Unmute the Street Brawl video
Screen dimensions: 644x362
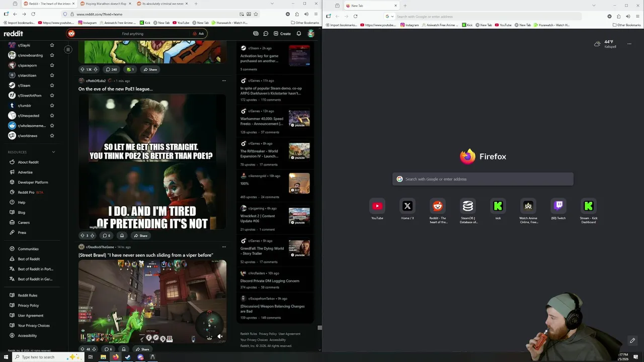[220, 337]
